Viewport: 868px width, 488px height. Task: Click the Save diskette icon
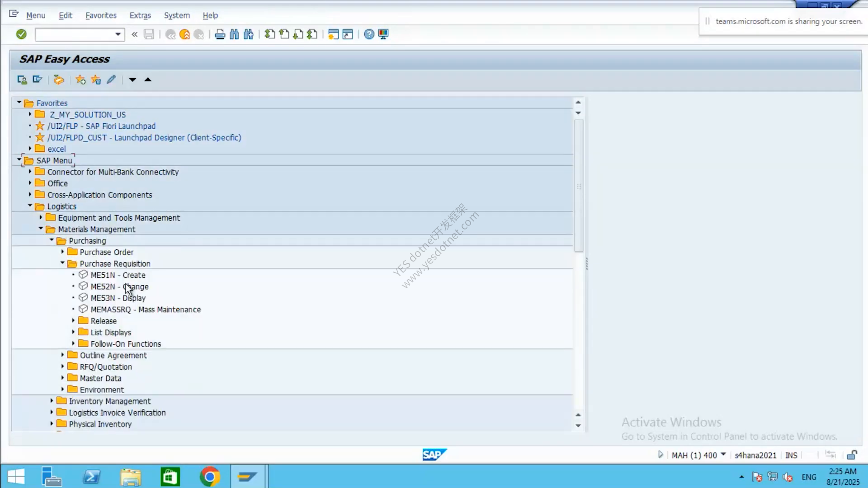149,34
